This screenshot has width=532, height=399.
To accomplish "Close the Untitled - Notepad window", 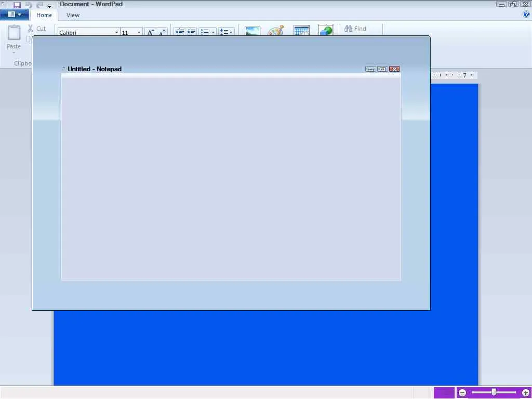I will pos(395,69).
